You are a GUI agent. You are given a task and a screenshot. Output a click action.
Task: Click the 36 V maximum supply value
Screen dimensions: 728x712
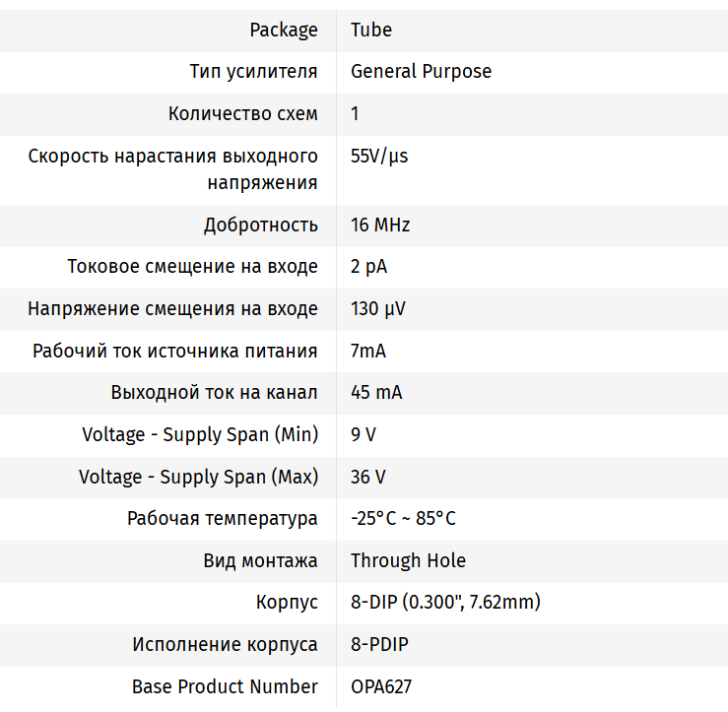[368, 477]
